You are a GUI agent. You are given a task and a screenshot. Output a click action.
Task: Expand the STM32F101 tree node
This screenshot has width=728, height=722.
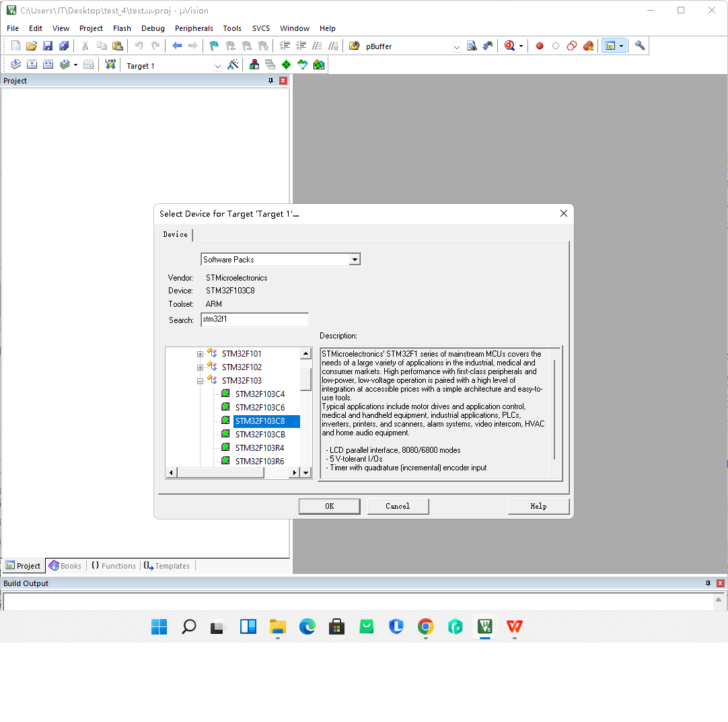tap(200, 354)
